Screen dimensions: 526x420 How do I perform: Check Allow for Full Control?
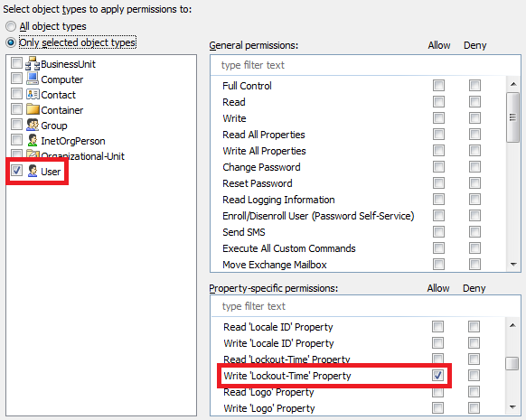pos(438,85)
